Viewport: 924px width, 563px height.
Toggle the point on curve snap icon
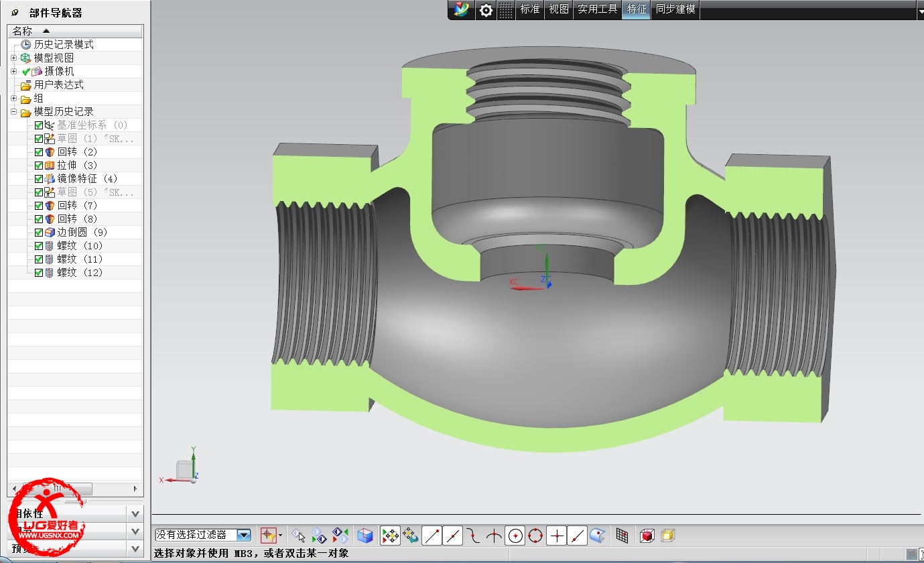[x=577, y=536]
